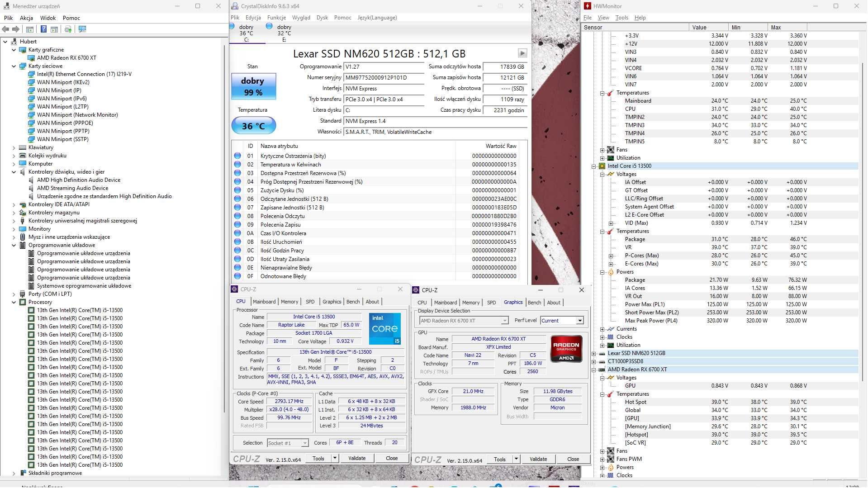
Task: Open Tools dropdown arrow in CPU-Z CPU window
Action: click(x=335, y=458)
